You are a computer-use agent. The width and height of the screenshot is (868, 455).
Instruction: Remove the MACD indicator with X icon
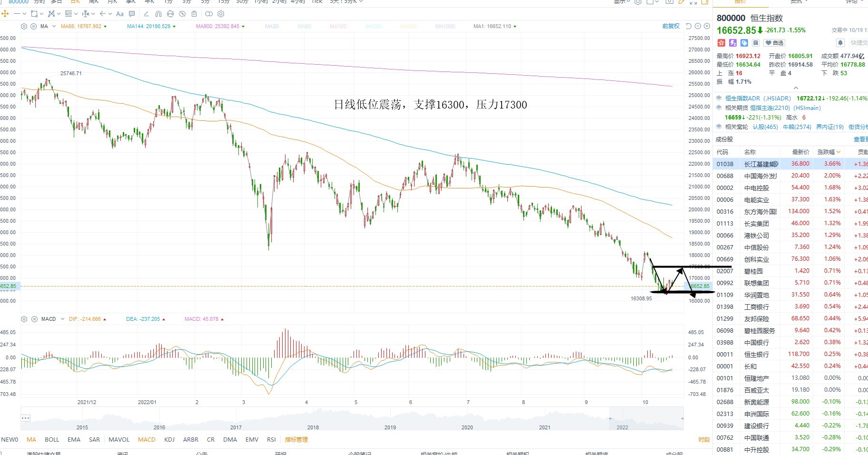click(x=34, y=319)
